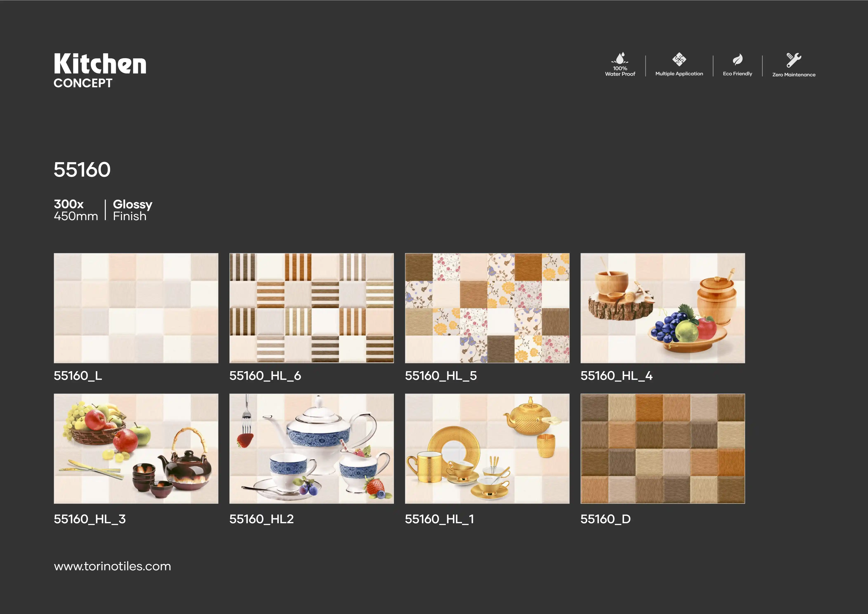Select the striped 55160_HL_6 tile image
This screenshot has width=868, height=614.
point(312,308)
